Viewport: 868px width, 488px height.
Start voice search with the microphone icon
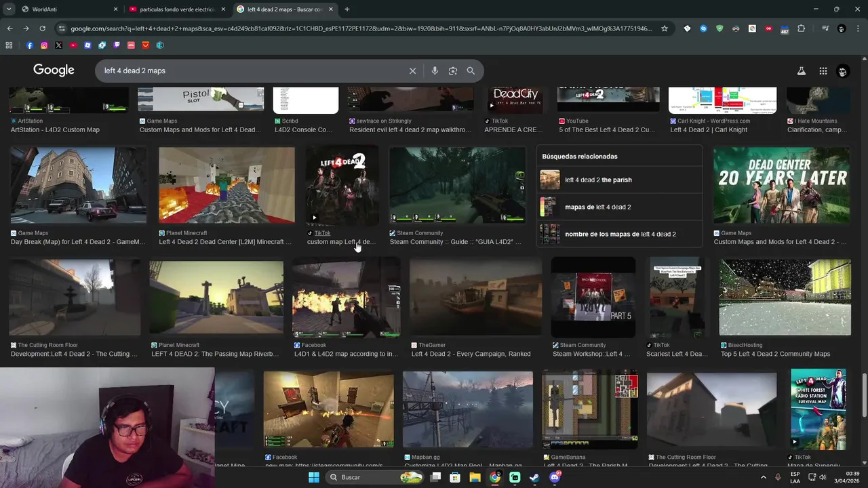[435, 70]
